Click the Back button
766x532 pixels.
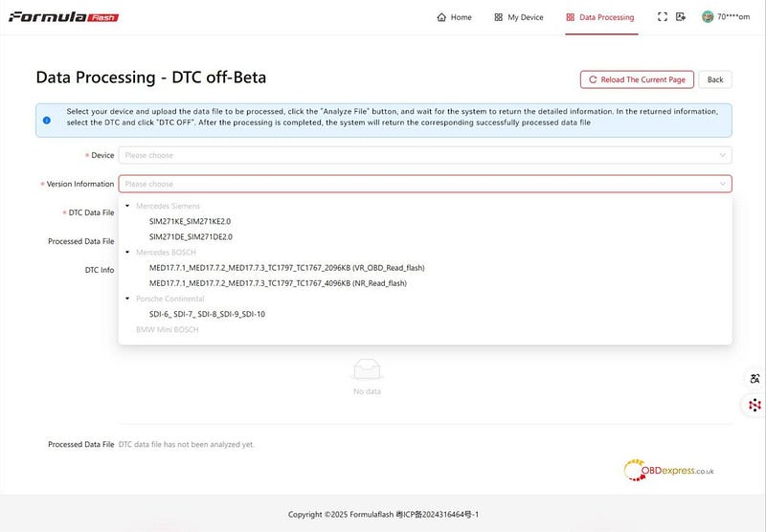click(715, 79)
